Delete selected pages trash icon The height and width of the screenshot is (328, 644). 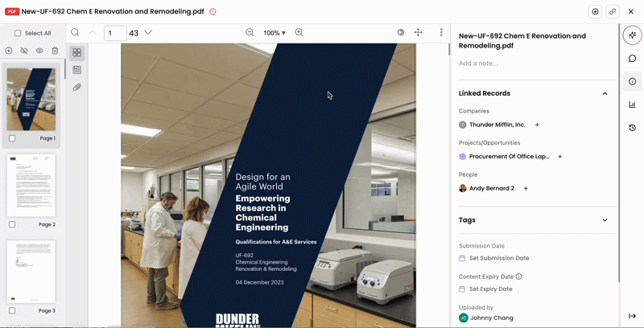point(55,51)
